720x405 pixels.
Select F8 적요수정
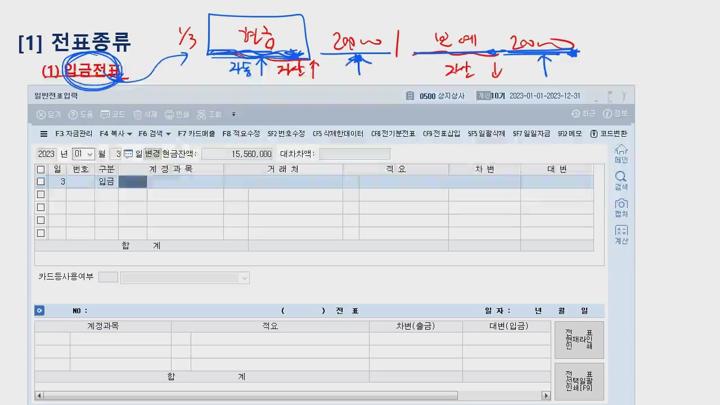click(x=241, y=134)
